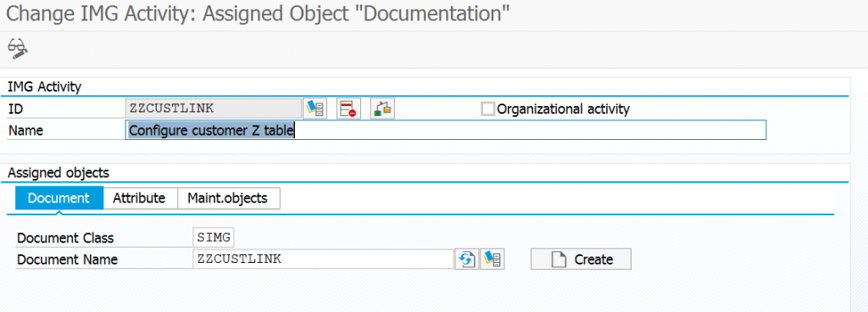Click Organizational activity label text
Viewport: 868px width, 312px height.
click(563, 109)
